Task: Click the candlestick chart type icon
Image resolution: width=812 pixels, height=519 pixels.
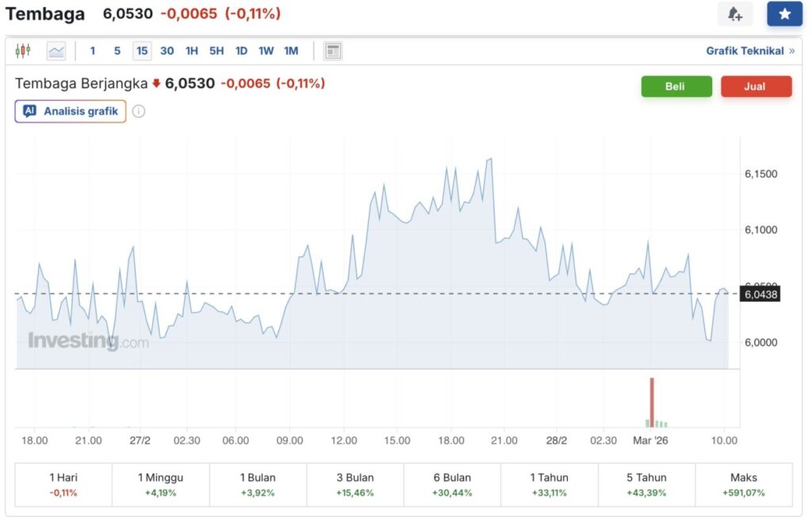Action: coord(22,51)
